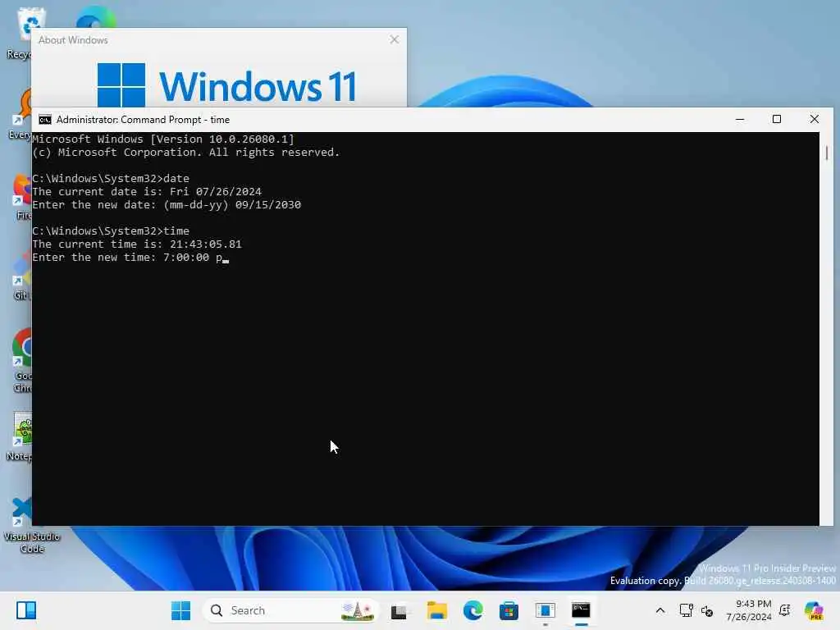Launch Microsoft Edge from the taskbar
This screenshot has width=840, height=630.
pyautogui.click(x=472, y=610)
